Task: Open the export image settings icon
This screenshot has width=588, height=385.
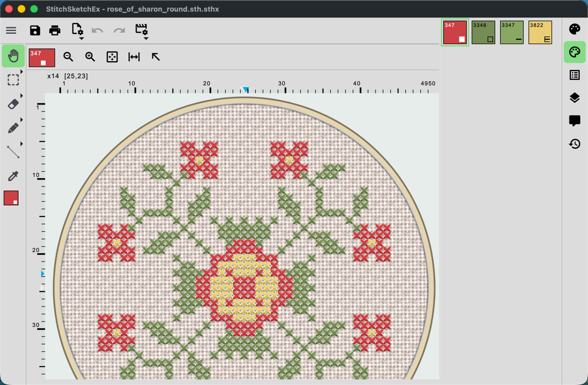Action: coord(142,29)
